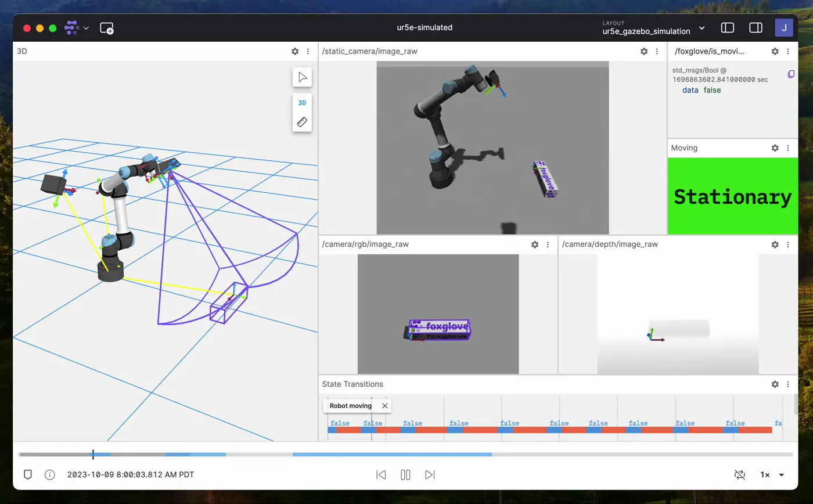Viewport: 813px width, 504px height.
Task: Toggle the loop playback icon
Action: pyautogui.click(x=739, y=475)
